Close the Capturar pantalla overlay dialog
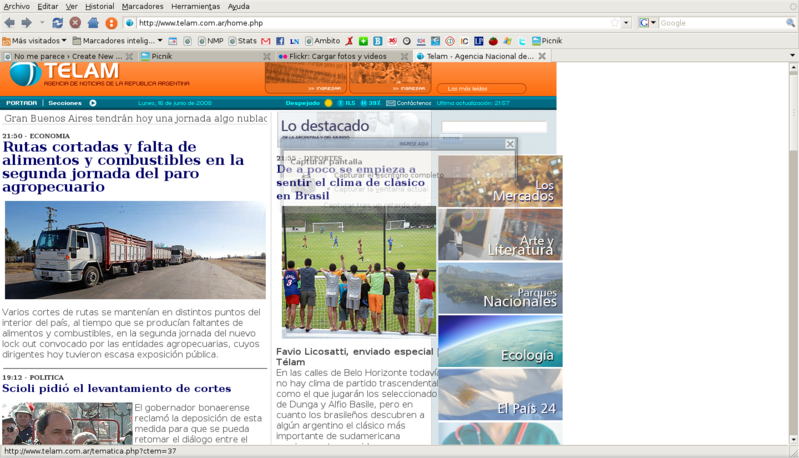Viewport: 799px width, 458px height. pos(510,144)
